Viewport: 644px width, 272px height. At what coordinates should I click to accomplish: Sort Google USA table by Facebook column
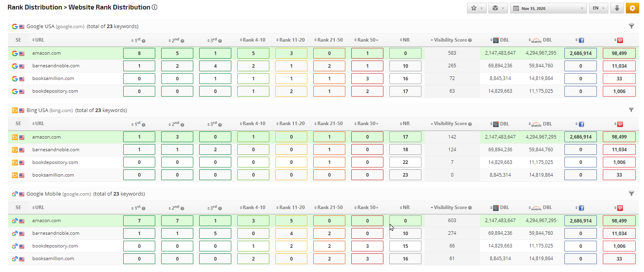(x=580, y=40)
